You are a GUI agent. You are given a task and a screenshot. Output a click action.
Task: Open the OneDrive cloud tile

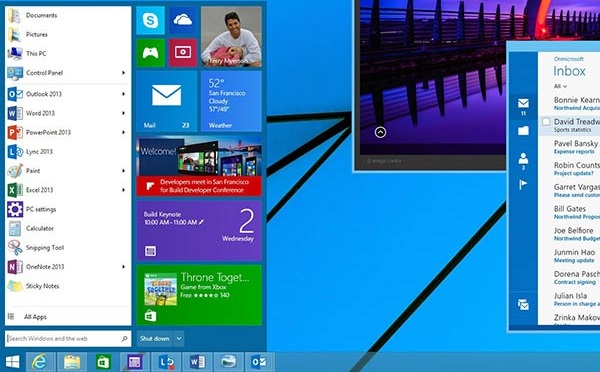(183, 20)
